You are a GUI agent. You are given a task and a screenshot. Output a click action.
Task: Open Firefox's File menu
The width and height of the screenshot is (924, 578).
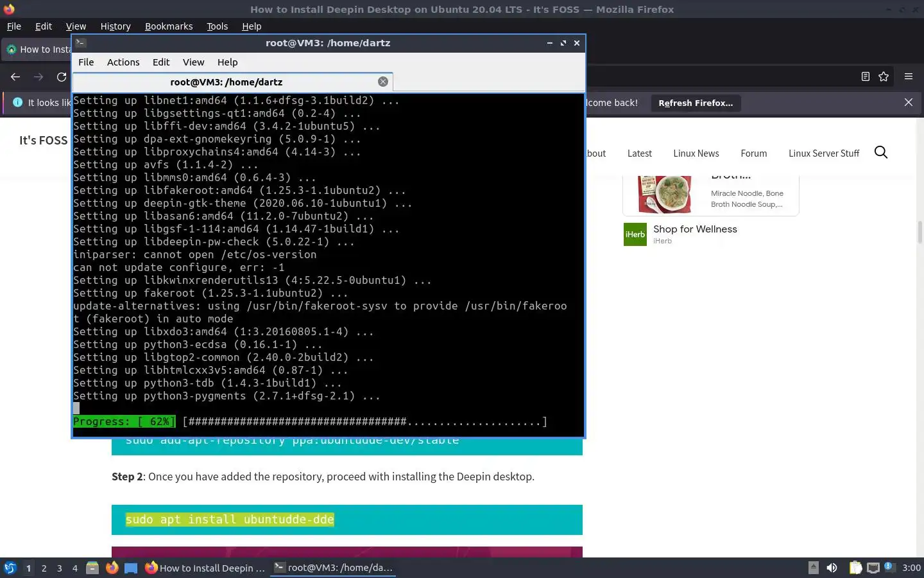click(x=13, y=26)
